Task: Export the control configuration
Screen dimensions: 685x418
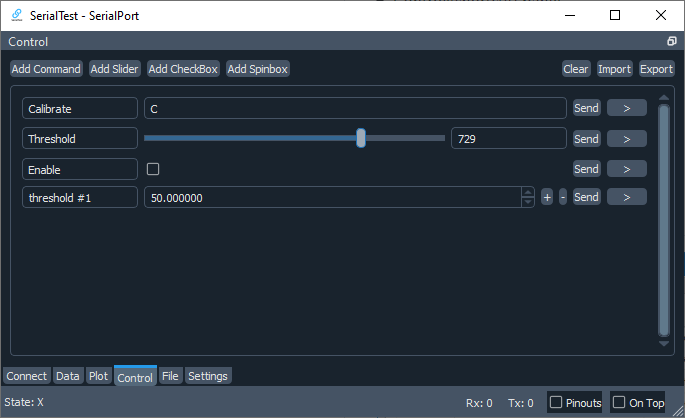Action: 656,69
